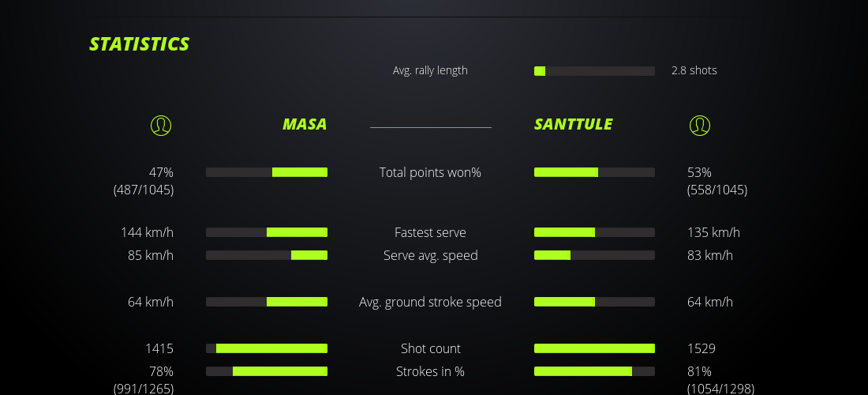Click the Avg. rally length bar
868x395 pixels.
coord(594,71)
